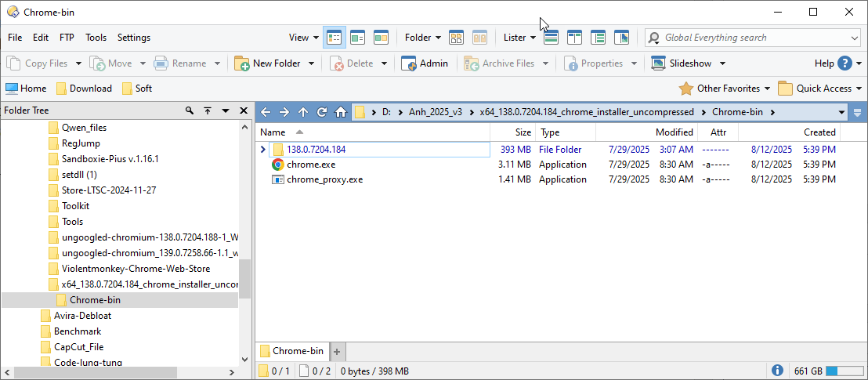Open the View dropdown menu
The width and height of the screenshot is (868, 380).
304,38
